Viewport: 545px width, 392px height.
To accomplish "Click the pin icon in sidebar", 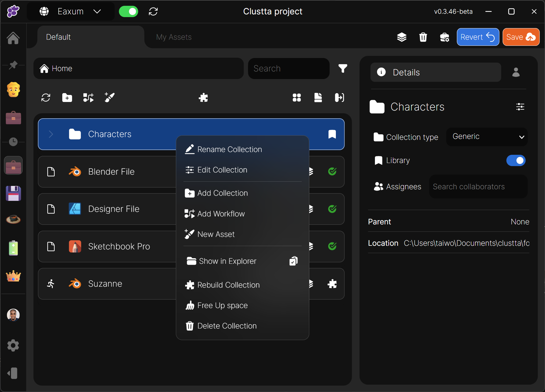I will tap(13, 65).
